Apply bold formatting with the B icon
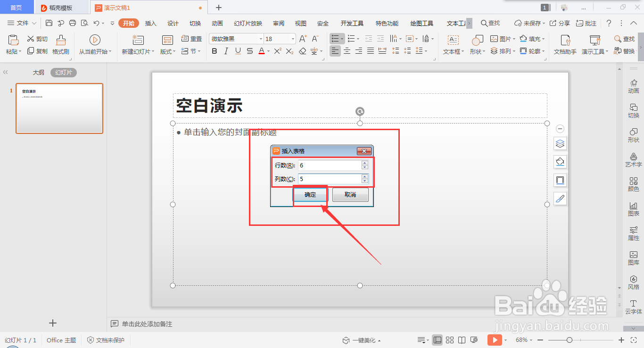Screen dimensions: 644x348 coord(215,51)
